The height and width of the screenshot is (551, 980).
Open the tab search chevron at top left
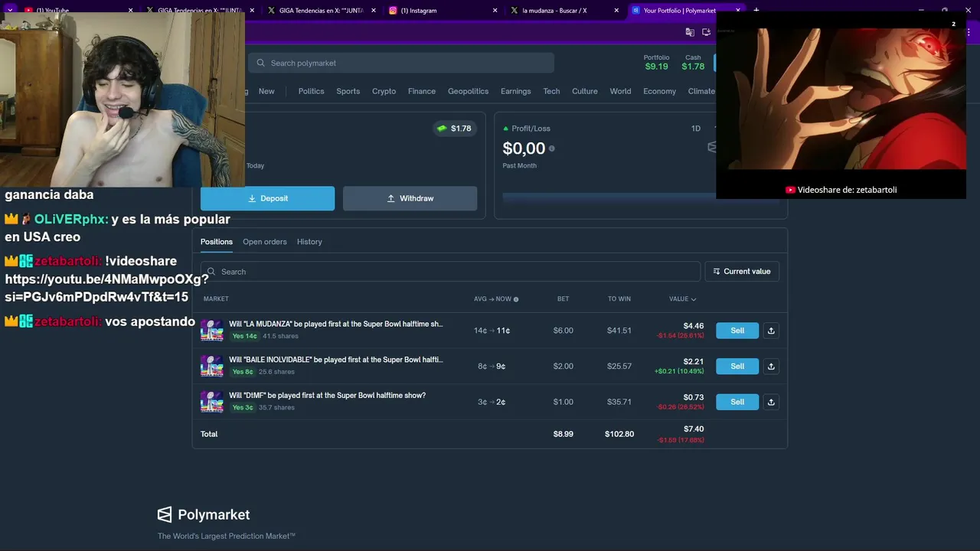[10, 11]
